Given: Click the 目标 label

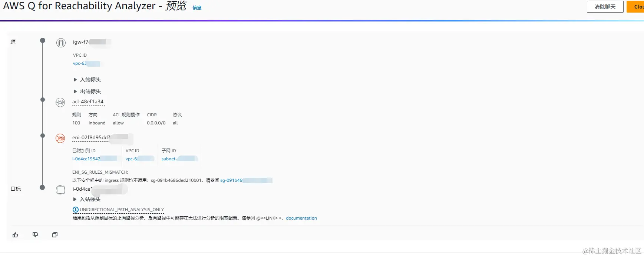Looking at the screenshot, I should [16, 189].
